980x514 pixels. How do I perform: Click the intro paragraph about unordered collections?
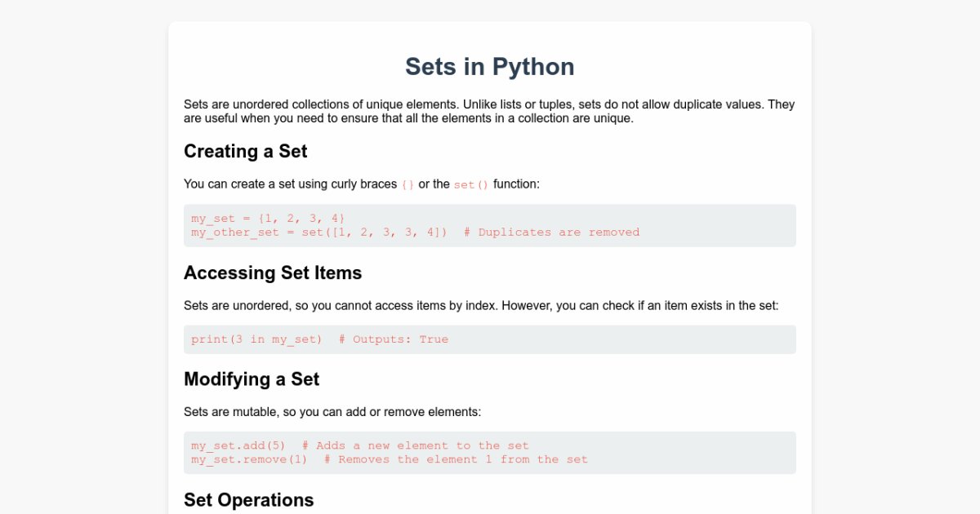coord(490,112)
